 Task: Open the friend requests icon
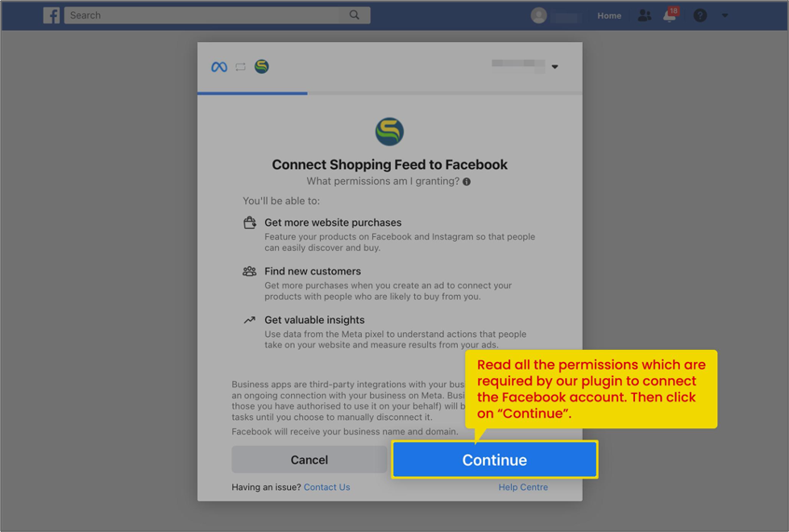tap(644, 15)
